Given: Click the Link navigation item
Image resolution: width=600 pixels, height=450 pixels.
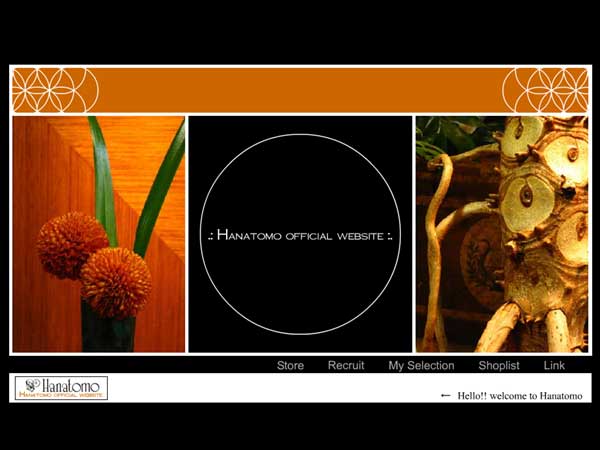Looking at the screenshot, I should point(554,366).
